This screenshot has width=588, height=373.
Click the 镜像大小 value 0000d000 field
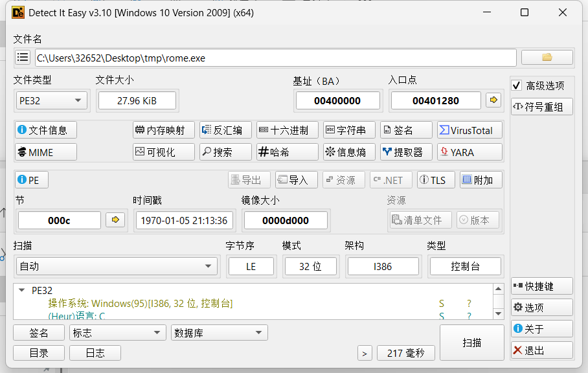tap(286, 220)
